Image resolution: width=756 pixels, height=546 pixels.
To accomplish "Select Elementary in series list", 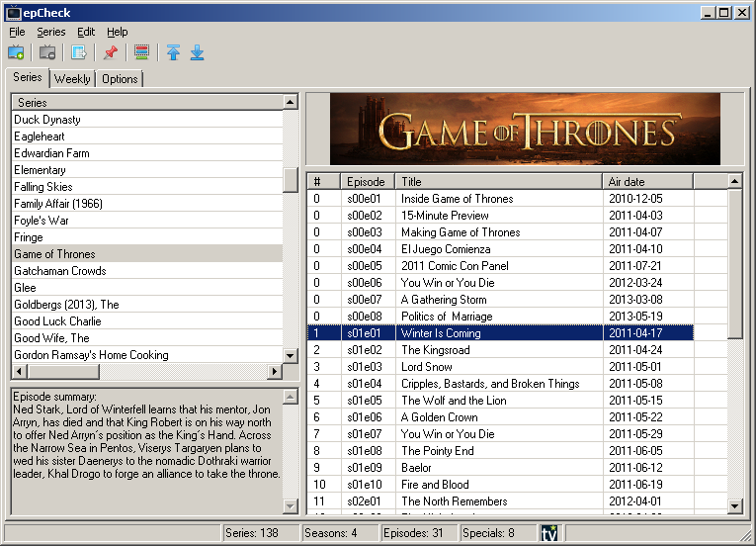I will (147, 170).
